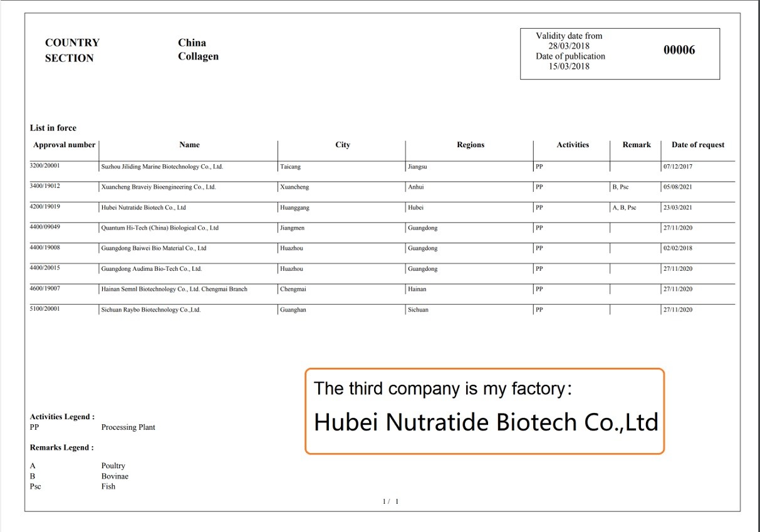Click the Remark column header

(636, 145)
